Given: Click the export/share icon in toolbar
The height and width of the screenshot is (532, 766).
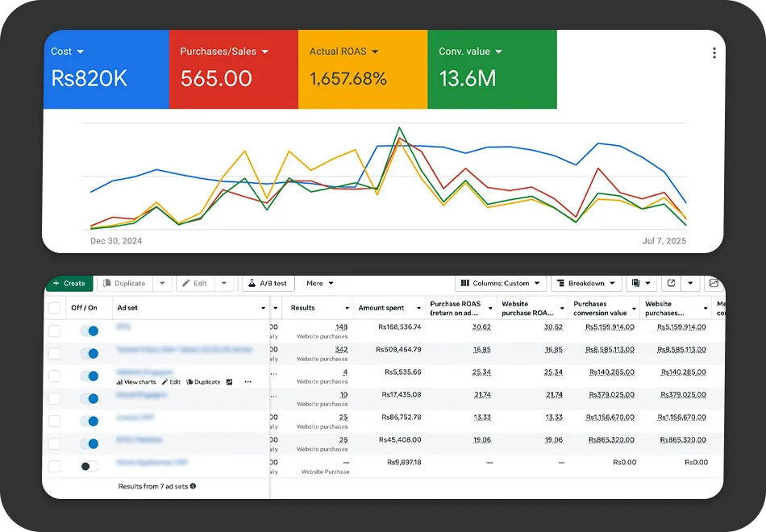Looking at the screenshot, I should (671, 284).
